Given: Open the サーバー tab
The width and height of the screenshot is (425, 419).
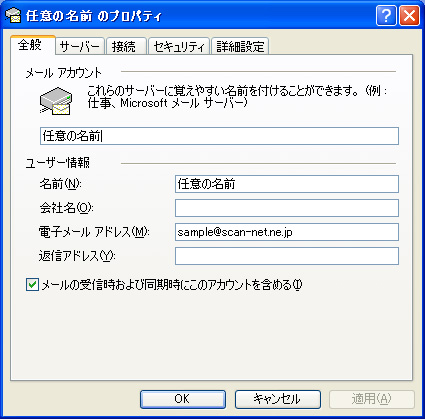Looking at the screenshot, I should point(80,46).
